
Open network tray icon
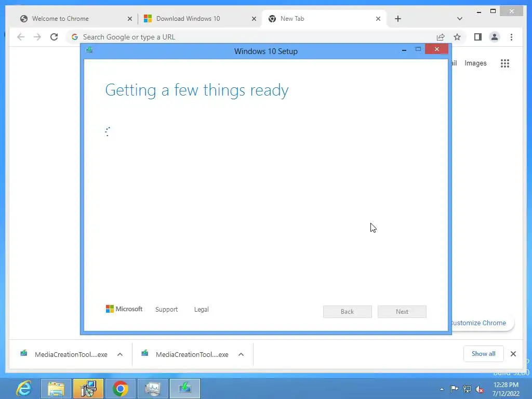coord(467,389)
